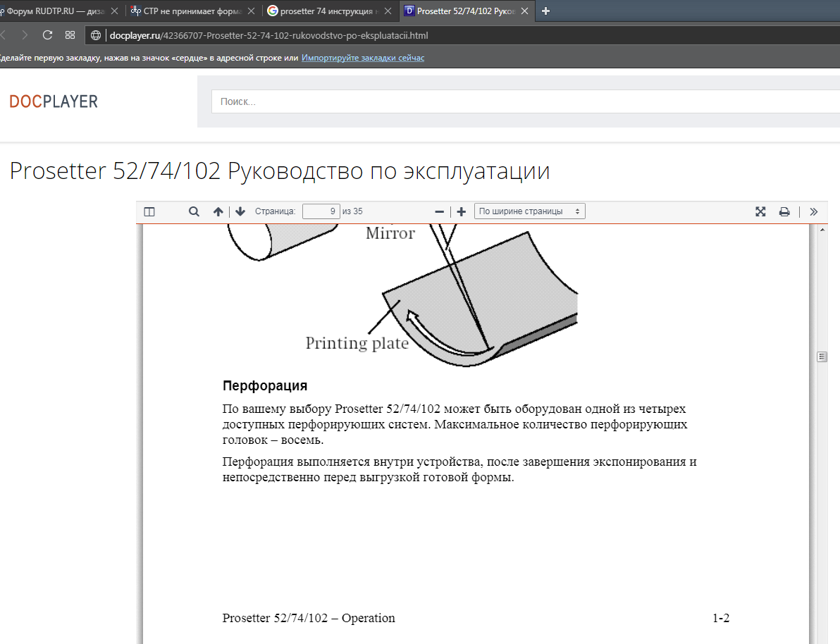Open the page zoom mode dropdown
The image size is (840, 644).
tap(529, 211)
